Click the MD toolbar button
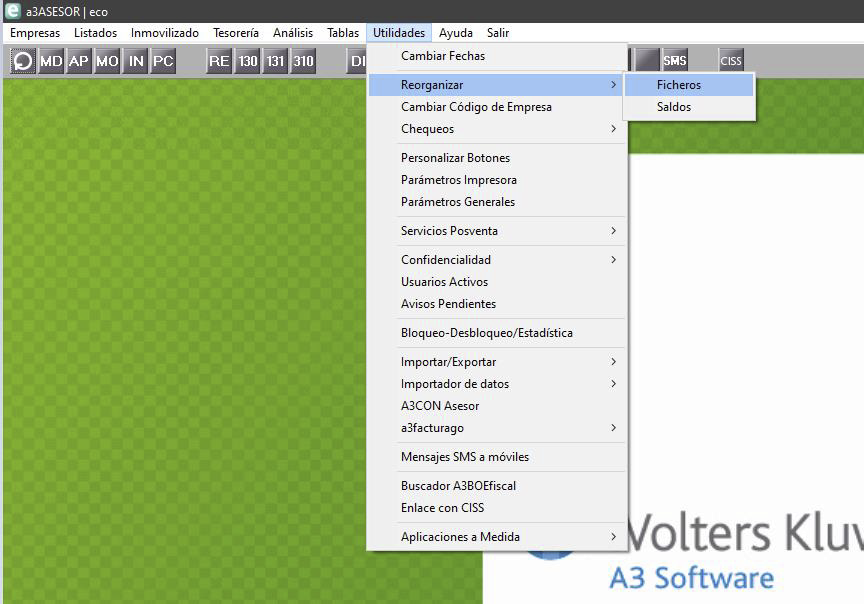Image resolution: width=864 pixels, height=604 pixels. 51,61
